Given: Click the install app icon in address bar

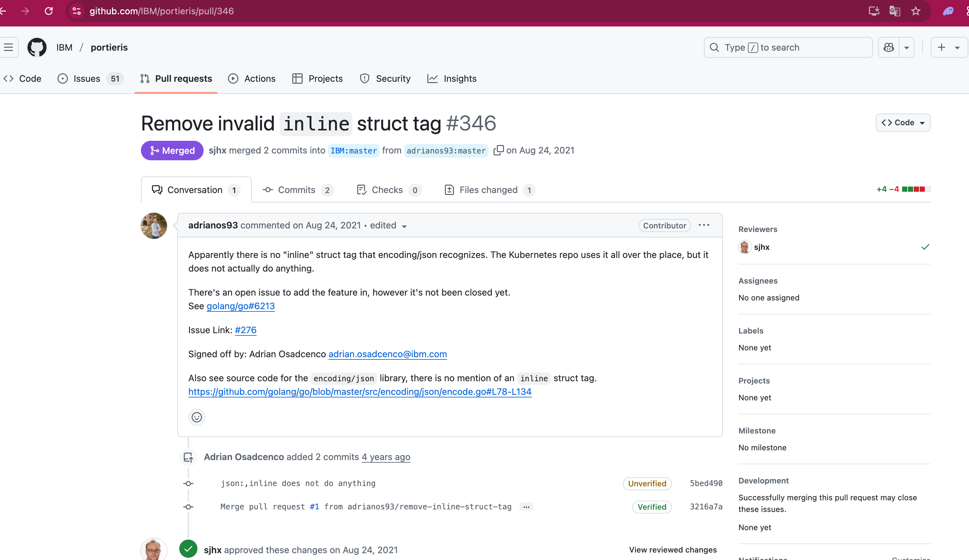Looking at the screenshot, I should tap(874, 11).
